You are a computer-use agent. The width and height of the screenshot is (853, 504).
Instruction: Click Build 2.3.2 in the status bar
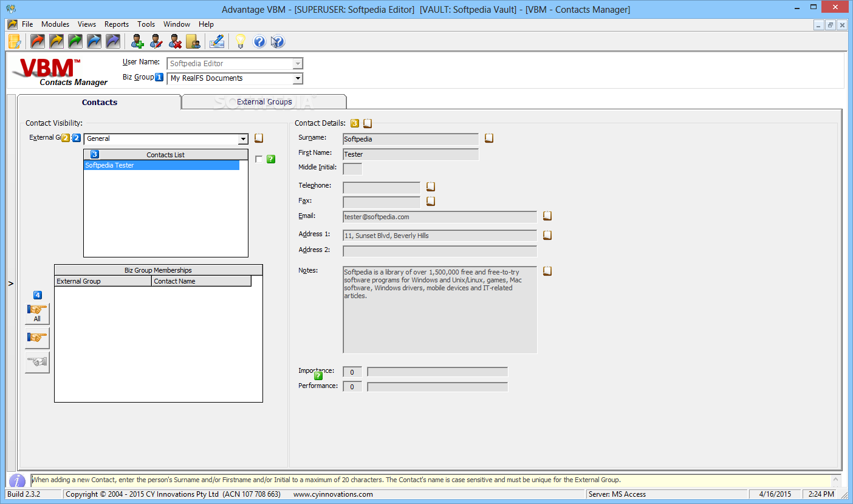pos(24,494)
